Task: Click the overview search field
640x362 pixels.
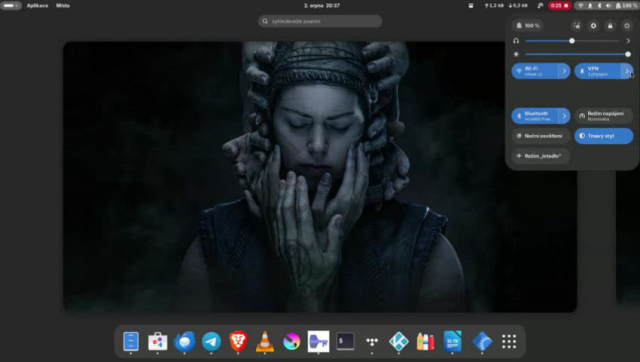Action: pos(320,21)
